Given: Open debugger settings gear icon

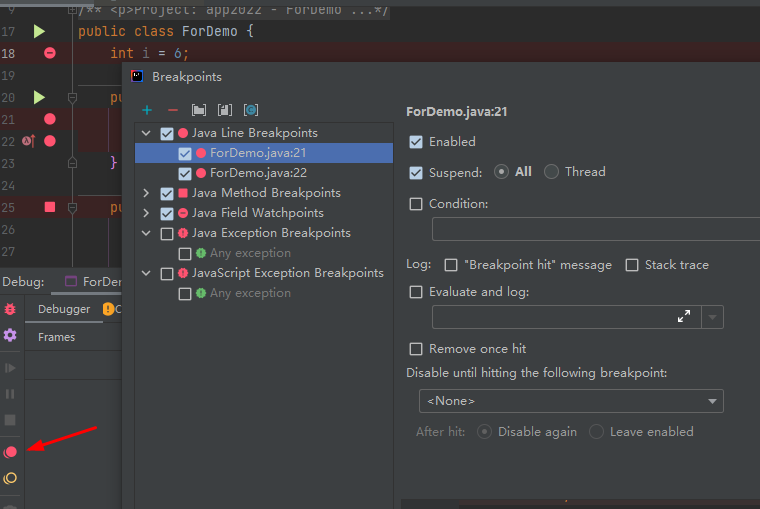Looking at the screenshot, I should [x=10, y=335].
